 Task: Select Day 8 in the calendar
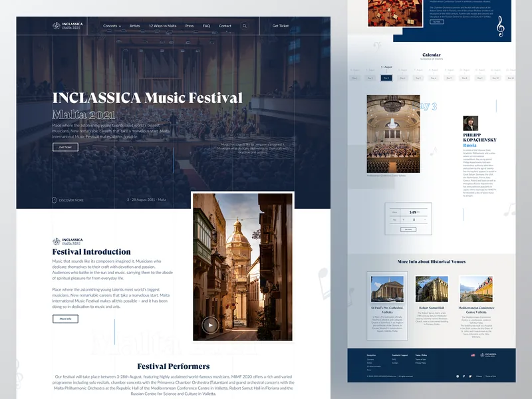(x=464, y=78)
